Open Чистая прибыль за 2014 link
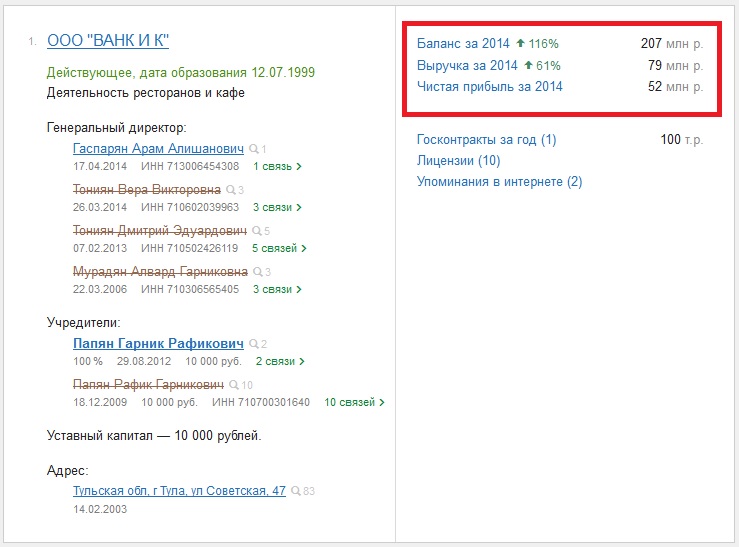Viewport: 739px width, 547px height. tap(489, 87)
